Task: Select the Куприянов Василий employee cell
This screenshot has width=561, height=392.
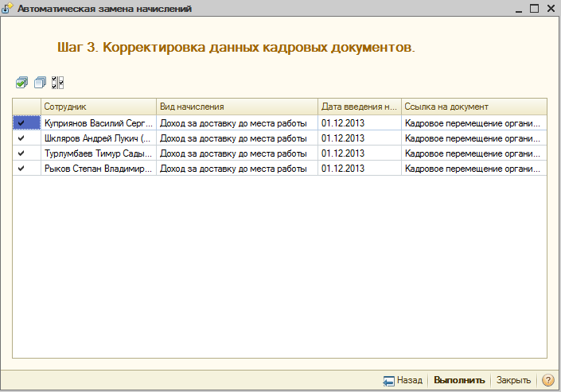Action: (98, 122)
